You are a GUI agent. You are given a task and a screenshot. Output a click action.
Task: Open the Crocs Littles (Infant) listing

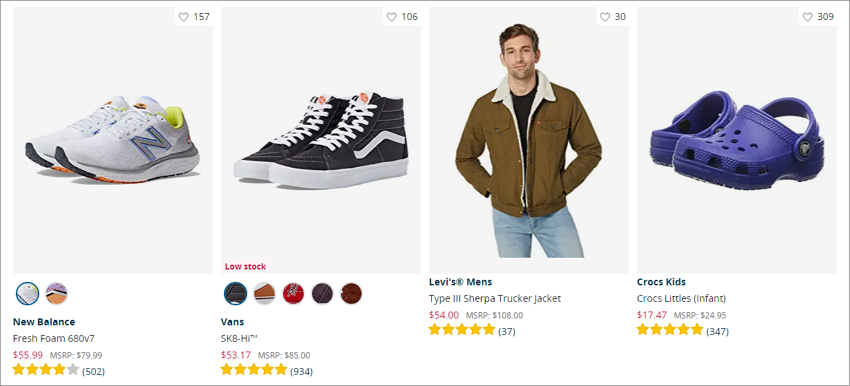click(681, 298)
